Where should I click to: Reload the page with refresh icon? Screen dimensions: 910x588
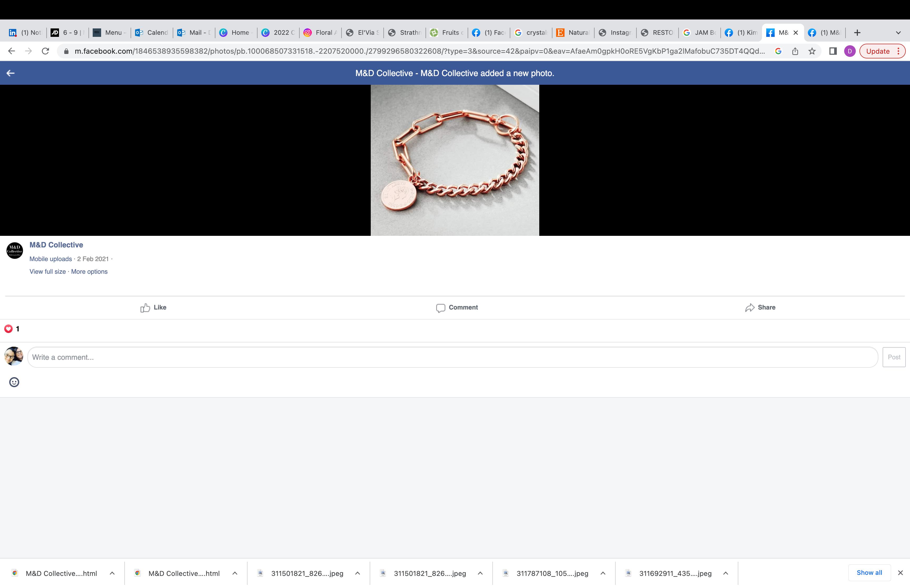(46, 51)
